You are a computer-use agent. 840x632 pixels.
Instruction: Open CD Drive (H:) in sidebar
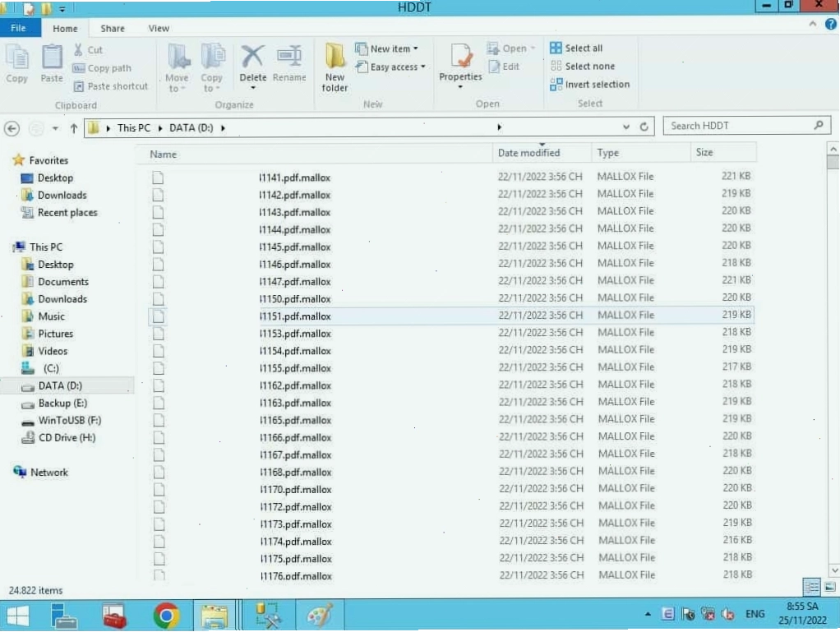click(59, 438)
